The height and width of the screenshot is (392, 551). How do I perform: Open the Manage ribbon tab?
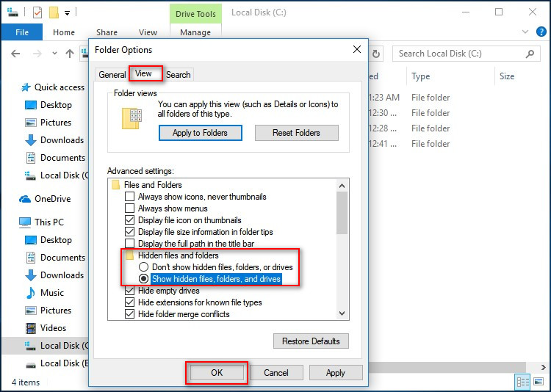point(195,32)
